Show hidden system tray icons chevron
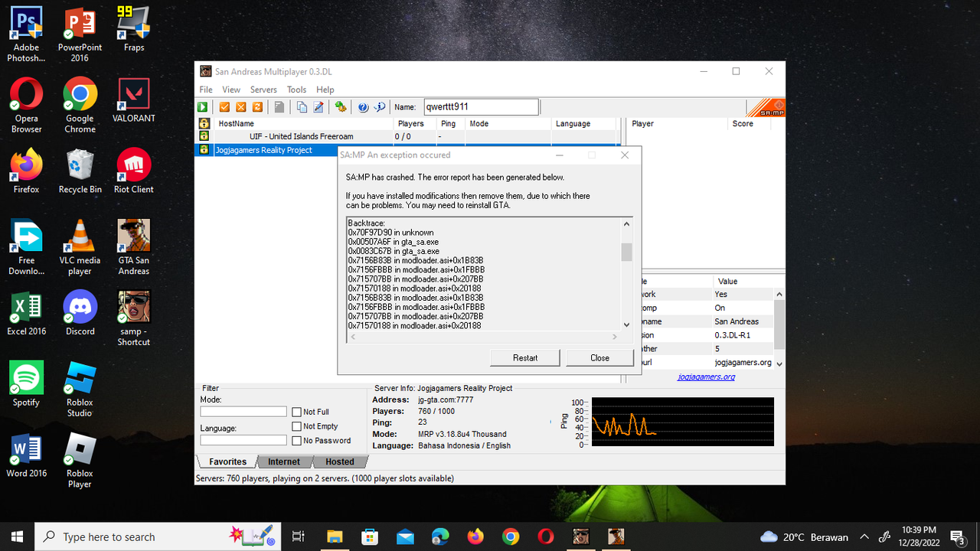 pos(864,536)
